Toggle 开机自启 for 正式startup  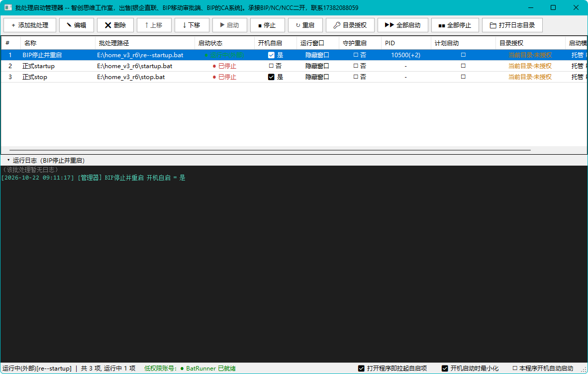pyautogui.click(x=271, y=66)
